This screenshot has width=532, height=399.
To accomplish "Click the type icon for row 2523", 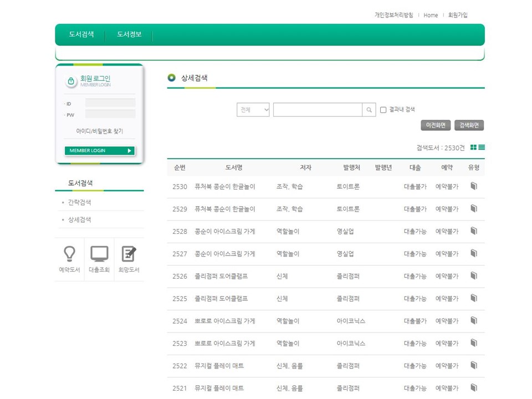I will [473, 343].
